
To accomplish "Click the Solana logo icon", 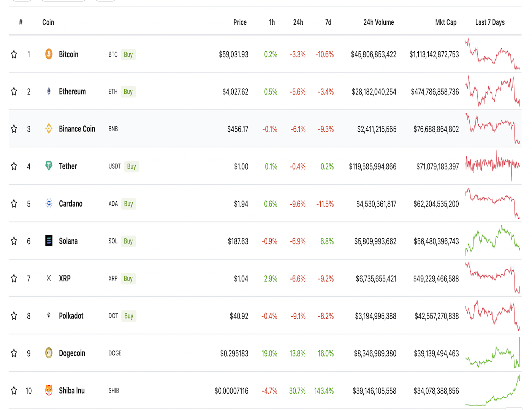I will [49, 241].
